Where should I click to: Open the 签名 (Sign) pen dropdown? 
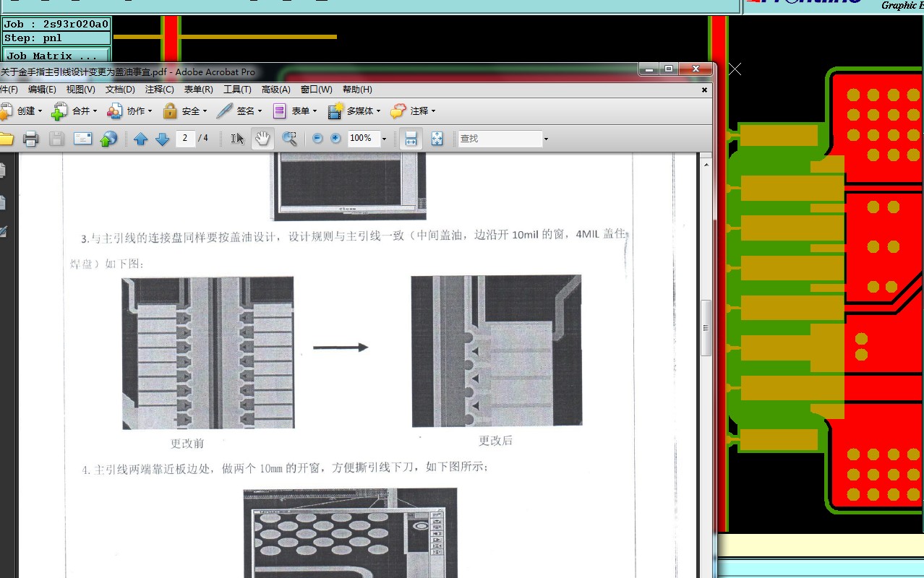pos(241,111)
